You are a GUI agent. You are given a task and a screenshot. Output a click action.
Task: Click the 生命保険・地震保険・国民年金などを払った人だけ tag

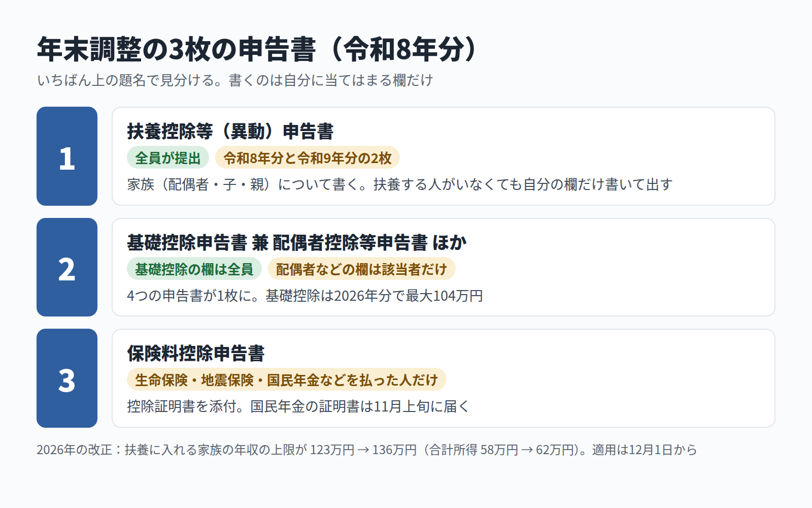[x=287, y=380]
